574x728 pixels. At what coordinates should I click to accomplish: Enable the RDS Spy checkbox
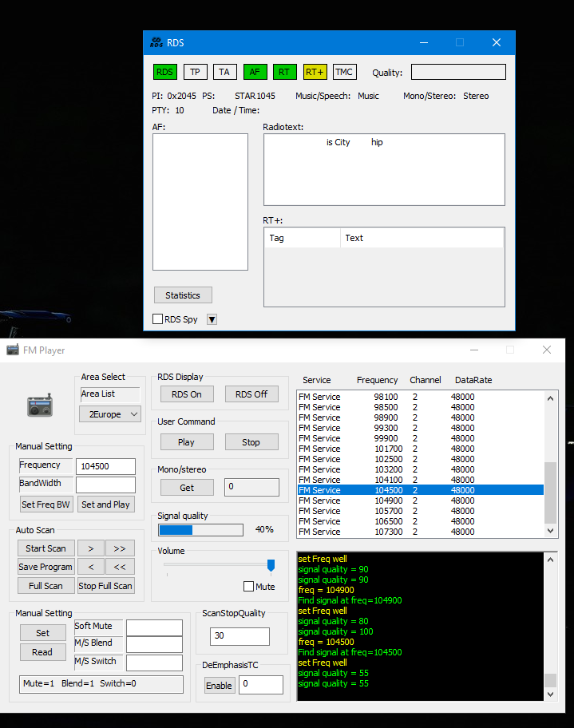[x=158, y=319]
